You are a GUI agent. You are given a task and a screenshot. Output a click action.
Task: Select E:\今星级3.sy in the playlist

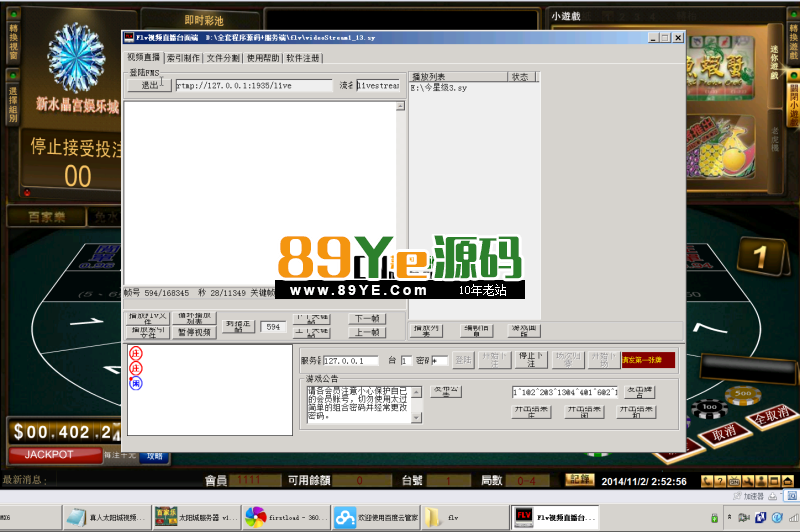pos(439,89)
